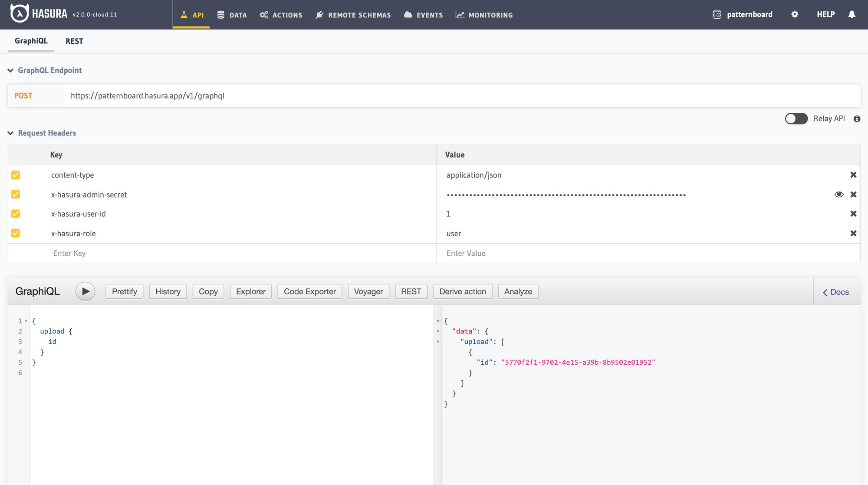868x485 pixels.
Task: Click the endpoint URL field
Action: coord(462,96)
